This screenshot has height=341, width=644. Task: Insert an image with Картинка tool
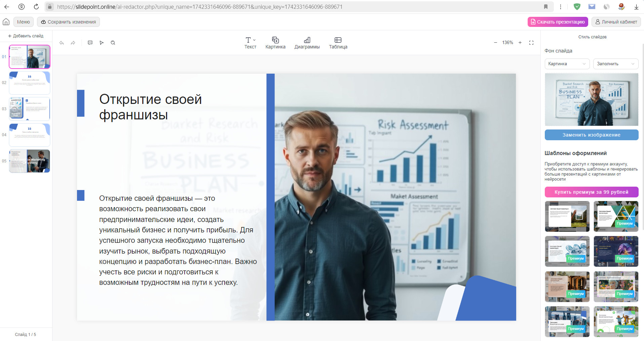tap(275, 43)
